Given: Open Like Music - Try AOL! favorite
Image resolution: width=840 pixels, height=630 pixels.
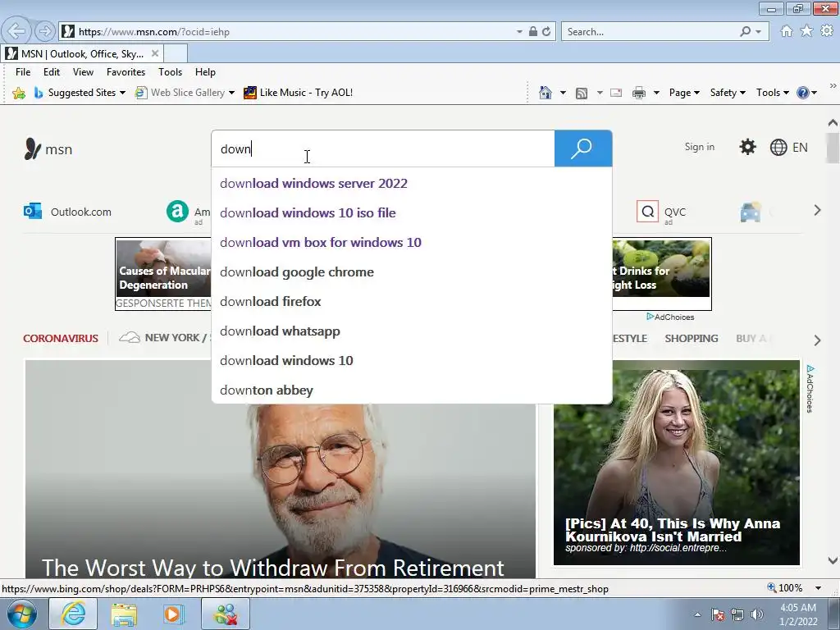Looking at the screenshot, I should tap(299, 93).
